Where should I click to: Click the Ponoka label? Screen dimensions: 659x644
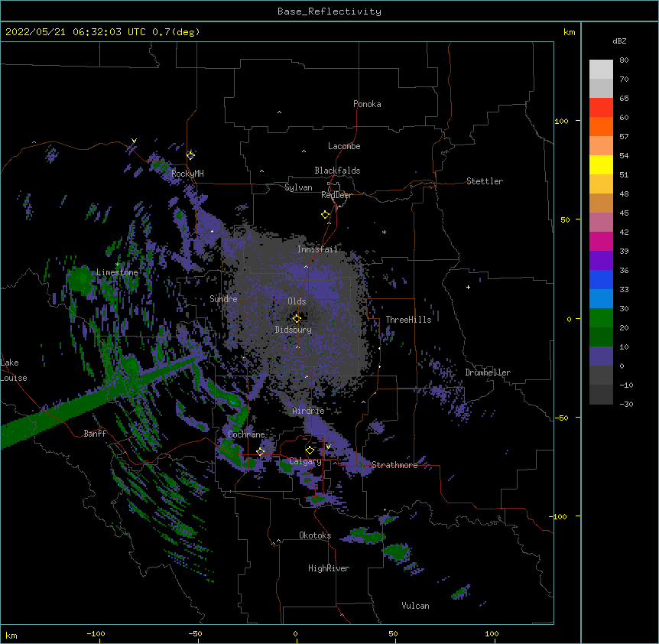[367, 104]
